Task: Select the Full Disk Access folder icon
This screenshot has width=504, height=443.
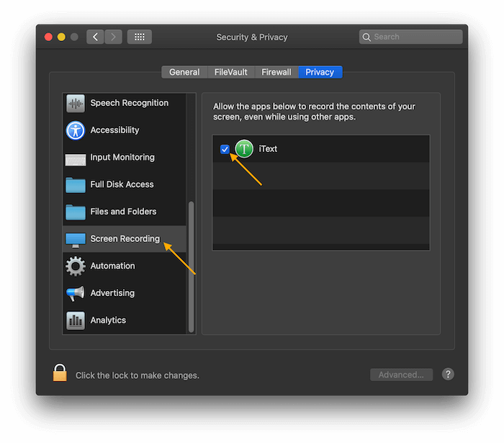Action: [x=75, y=185]
